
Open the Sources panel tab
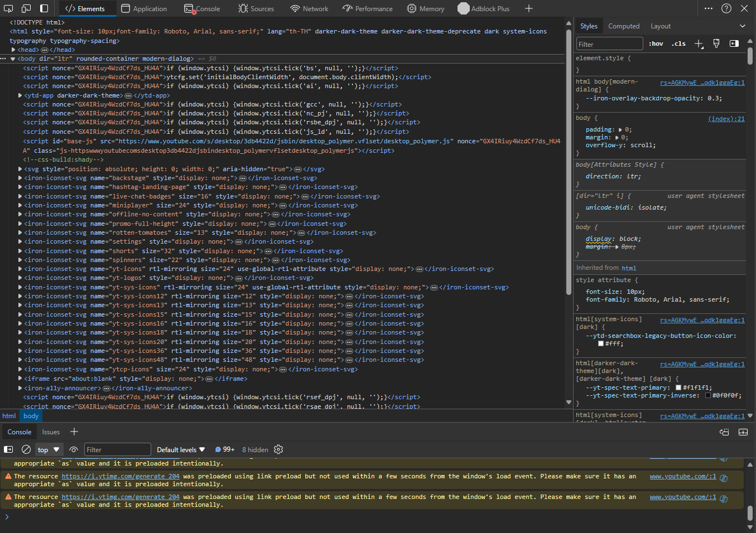coord(256,8)
